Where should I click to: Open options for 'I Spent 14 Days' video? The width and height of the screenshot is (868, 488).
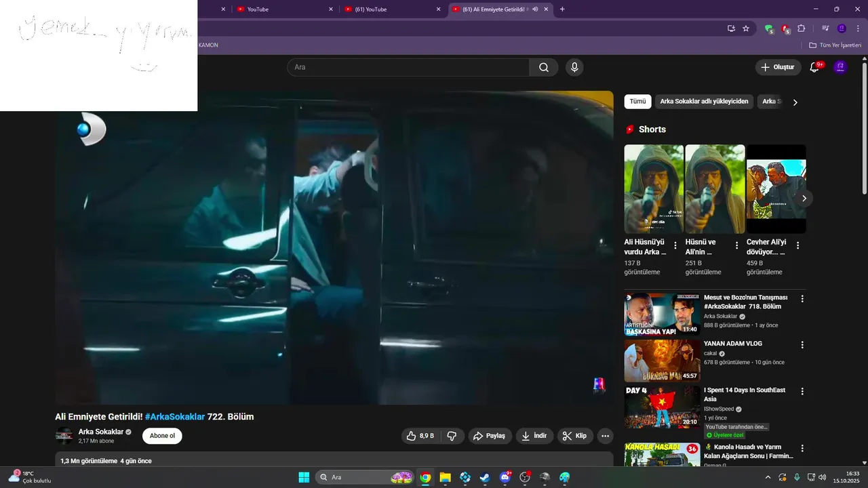click(x=802, y=392)
